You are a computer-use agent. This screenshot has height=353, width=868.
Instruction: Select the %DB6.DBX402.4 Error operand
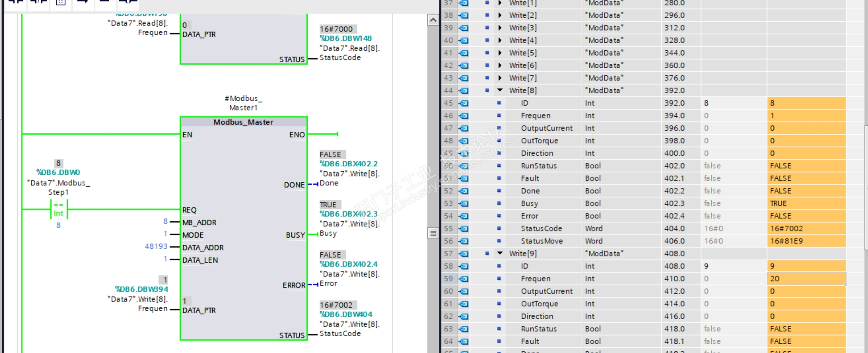coord(349,264)
